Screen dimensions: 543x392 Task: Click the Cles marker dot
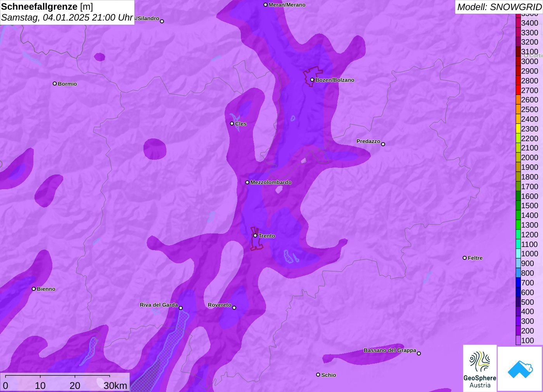click(x=232, y=124)
